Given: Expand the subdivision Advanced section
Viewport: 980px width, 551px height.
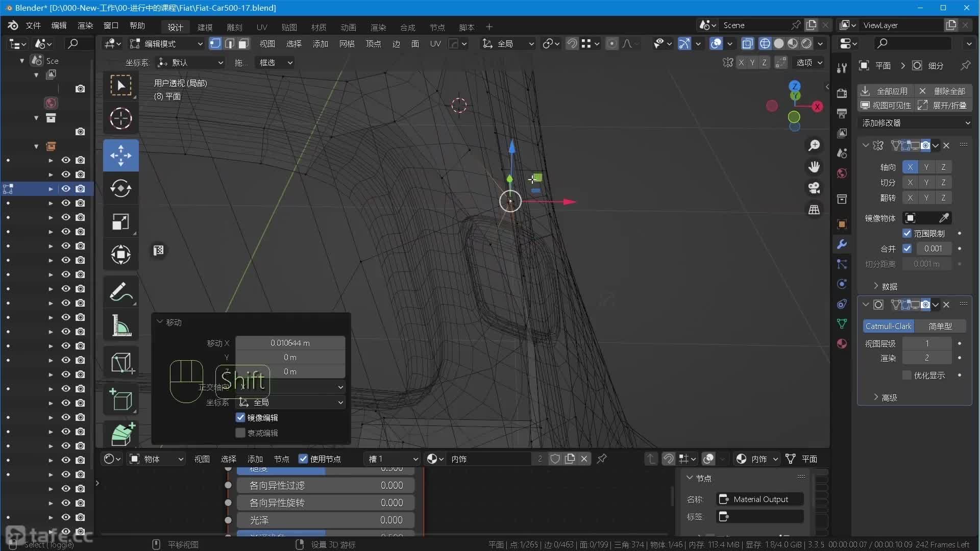Looking at the screenshot, I should pos(886,397).
